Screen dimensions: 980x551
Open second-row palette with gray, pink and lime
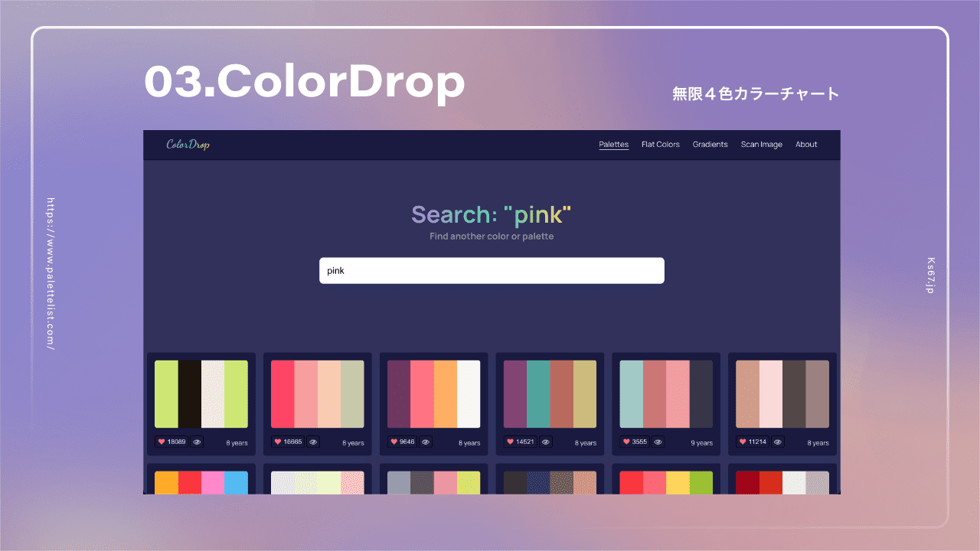click(x=434, y=482)
